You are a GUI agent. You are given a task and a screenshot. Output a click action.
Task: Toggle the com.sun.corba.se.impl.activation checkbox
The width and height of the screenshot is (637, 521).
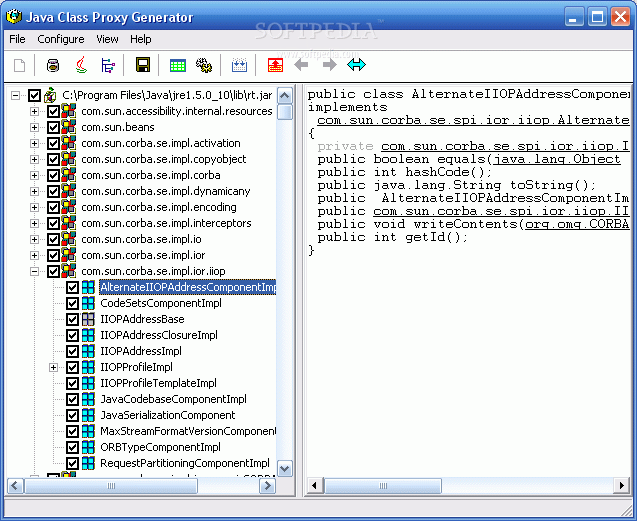click(53, 143)
